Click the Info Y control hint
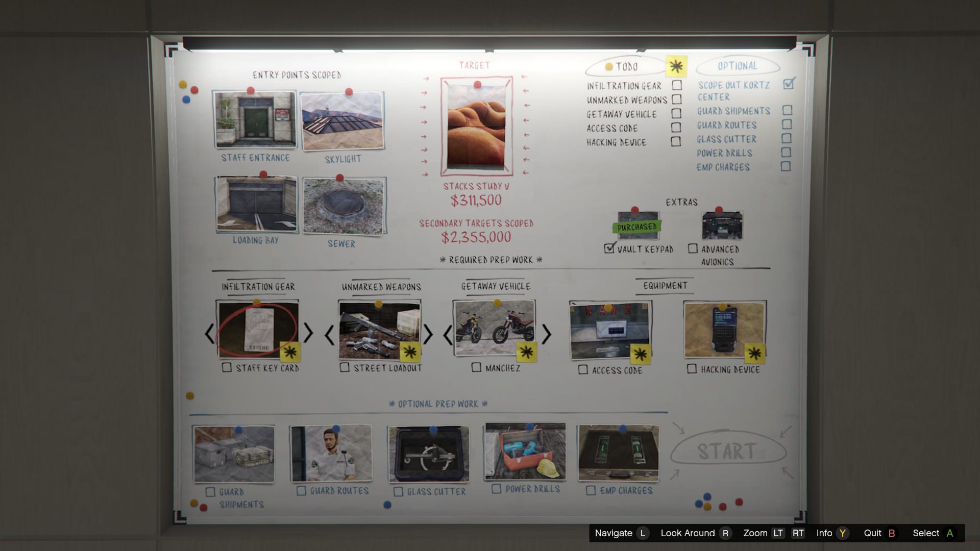 tap(832, 533)
